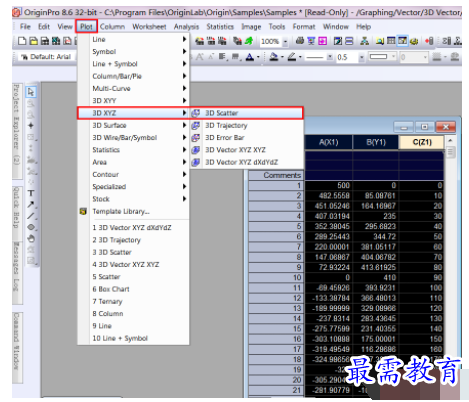Open the Help menu
Screen dimensions: 469x402
pos(363,27)
